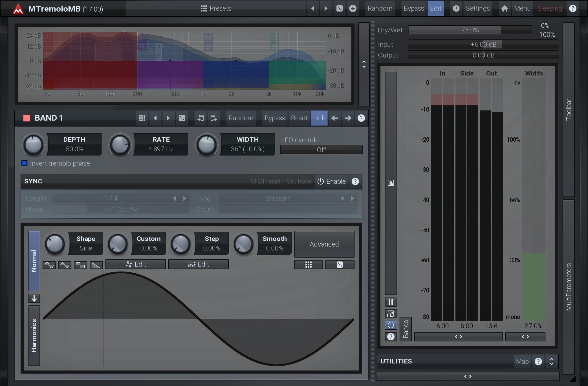588x386 pixels.
Task: Toggle the Band 1 Link button
Action: pos(319,118)
